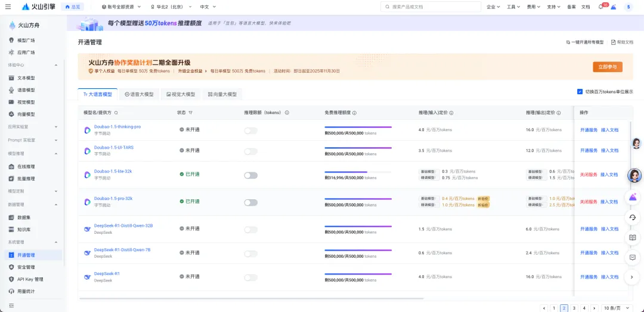The height and width of the screenshot is (312, 644).
Task: Open 中文 language dropdown
Action: (x=208, y=7)
